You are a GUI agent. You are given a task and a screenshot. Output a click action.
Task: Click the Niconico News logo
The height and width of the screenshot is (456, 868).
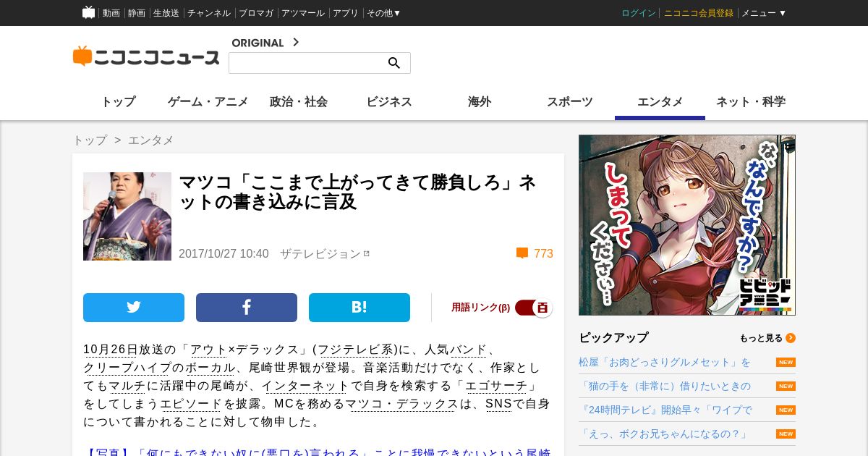point(146,56)
